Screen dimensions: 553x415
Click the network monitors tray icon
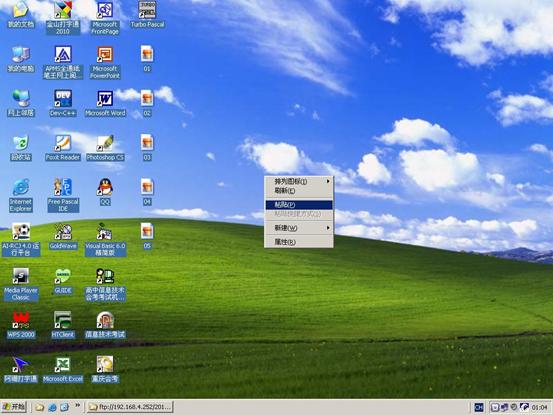pos(504,408)
